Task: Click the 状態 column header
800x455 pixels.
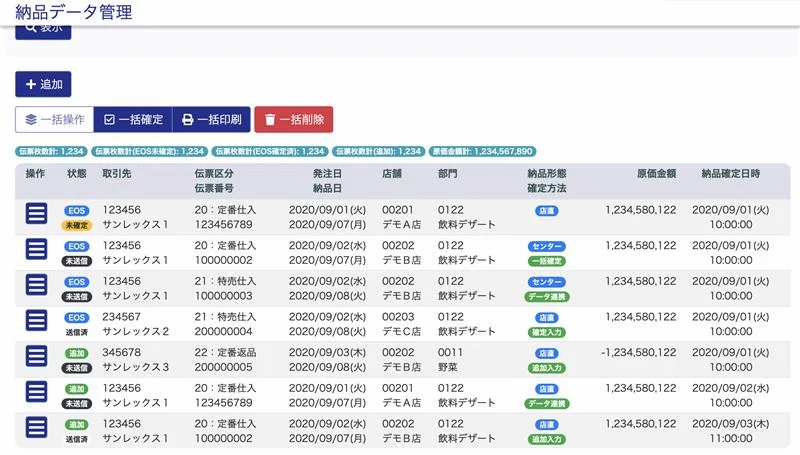Action: click(77, 174)
